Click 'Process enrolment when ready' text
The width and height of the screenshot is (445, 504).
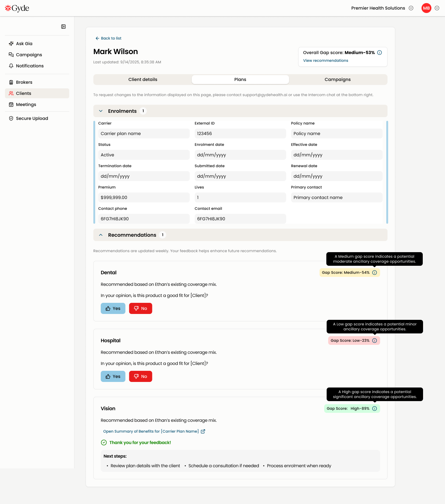299,466
